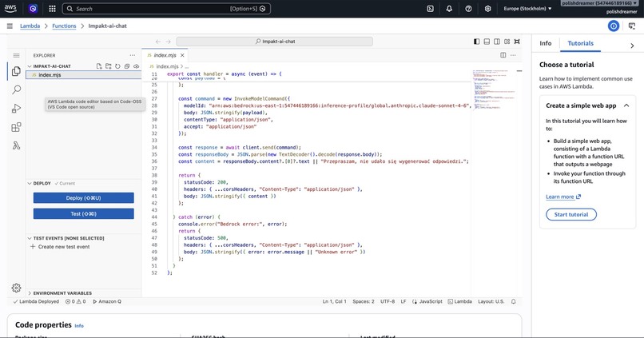Go to Lambda breadcrumb link

point(30,26)
